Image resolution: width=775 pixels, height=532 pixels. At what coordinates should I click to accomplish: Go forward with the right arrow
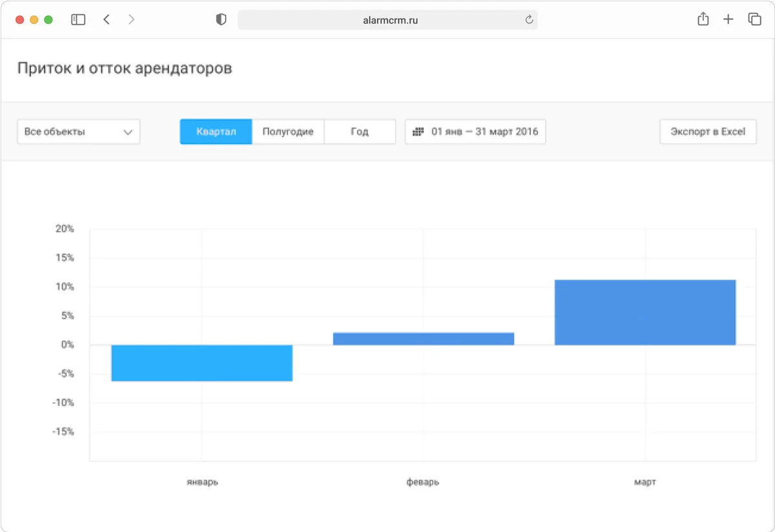131,19
